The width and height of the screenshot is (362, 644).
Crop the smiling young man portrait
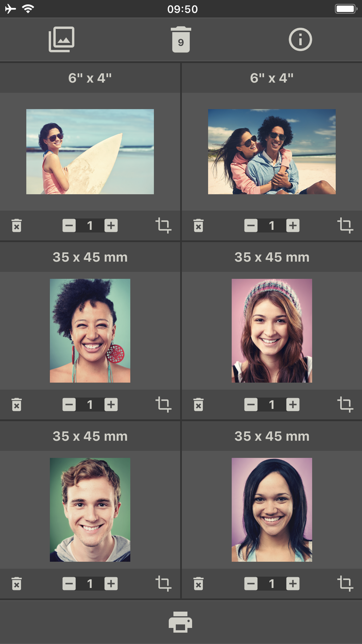click(163, 584)
